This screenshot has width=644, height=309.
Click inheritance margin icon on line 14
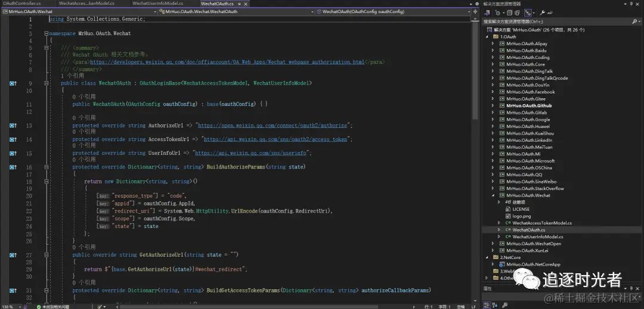click(x=13, y=139)
